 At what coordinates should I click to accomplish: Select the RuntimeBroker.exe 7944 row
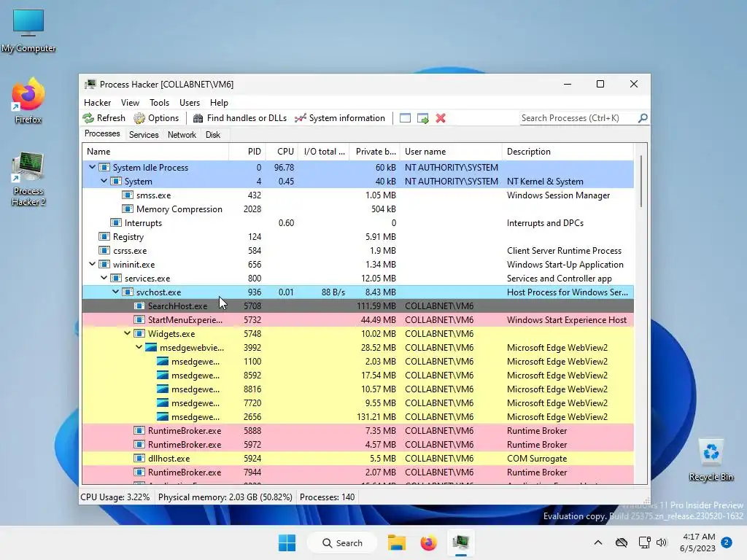pyautogui.click(x=357, y=472)
